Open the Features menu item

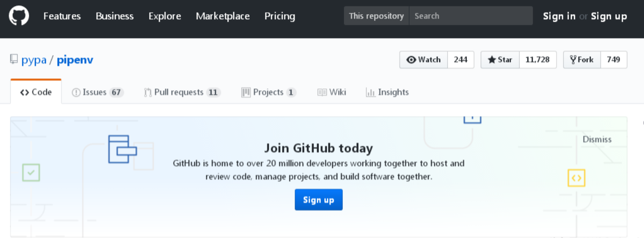62,16
